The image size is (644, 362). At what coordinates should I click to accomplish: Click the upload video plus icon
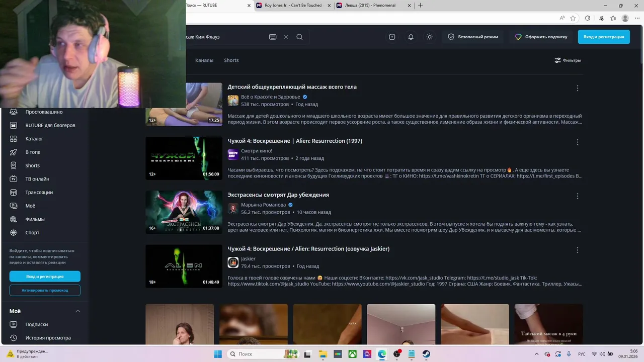click(392, 37)
